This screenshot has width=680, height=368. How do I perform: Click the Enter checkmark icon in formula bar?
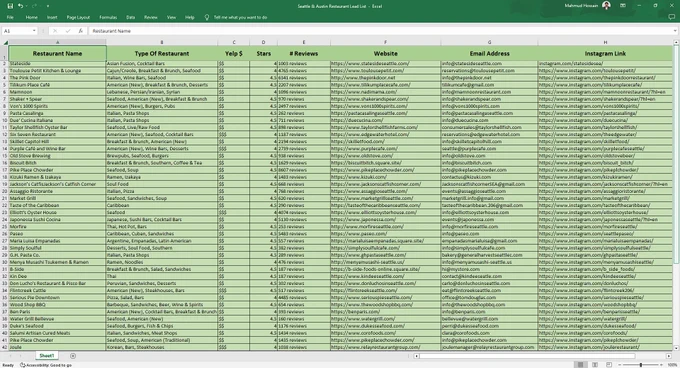click(68, 31)
